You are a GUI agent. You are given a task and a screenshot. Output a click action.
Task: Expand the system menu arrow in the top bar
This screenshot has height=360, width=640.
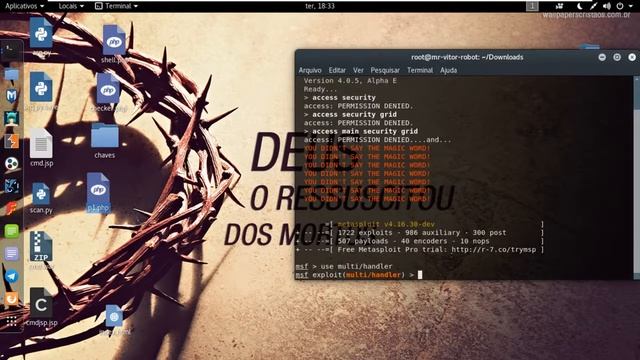631,6
